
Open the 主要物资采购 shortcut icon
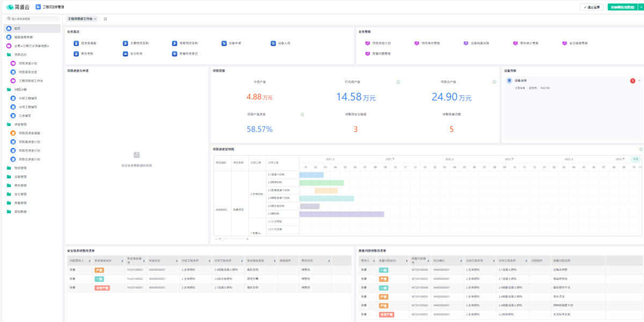[x=125, y=43]
